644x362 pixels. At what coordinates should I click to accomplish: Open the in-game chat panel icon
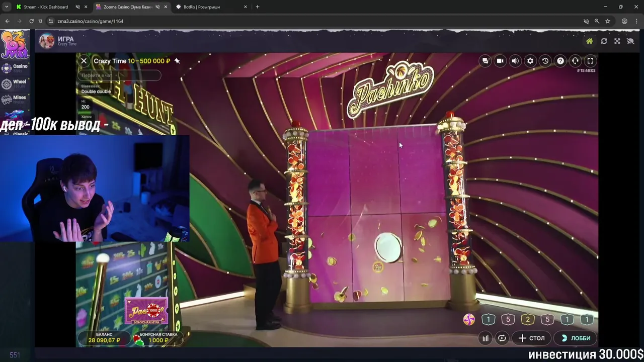coord(485,61)
